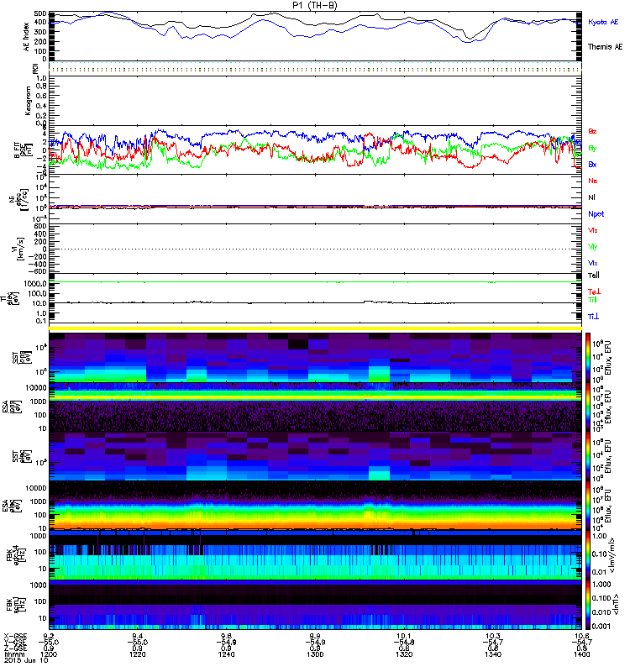Image resolution: width=630 pixels, height=672 pixels.
Task: Click the green 'By' legend label
Action: (592, 149)
